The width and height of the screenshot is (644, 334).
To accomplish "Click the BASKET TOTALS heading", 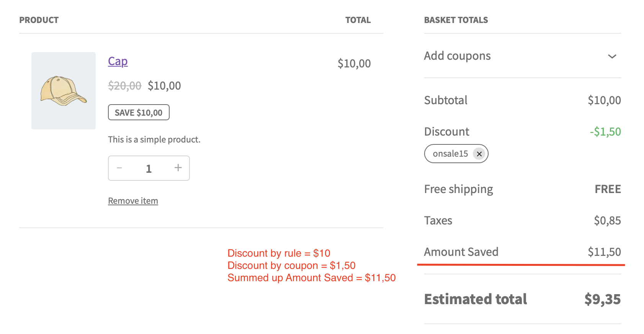I will point(456,20).
